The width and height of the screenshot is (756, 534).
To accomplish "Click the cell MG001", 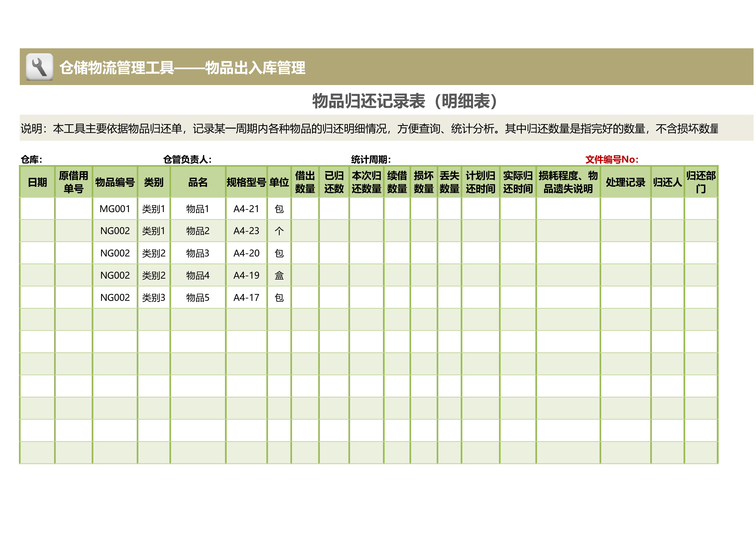I will pos(115,209).
